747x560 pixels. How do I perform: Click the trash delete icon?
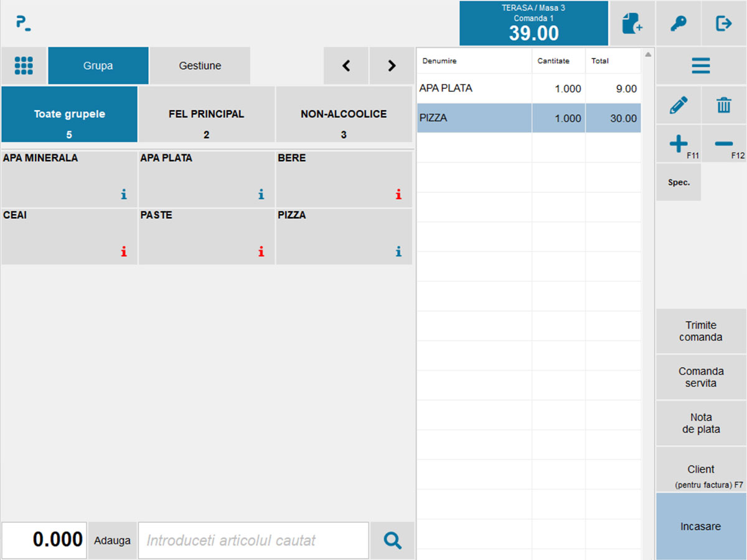point(724,105)
